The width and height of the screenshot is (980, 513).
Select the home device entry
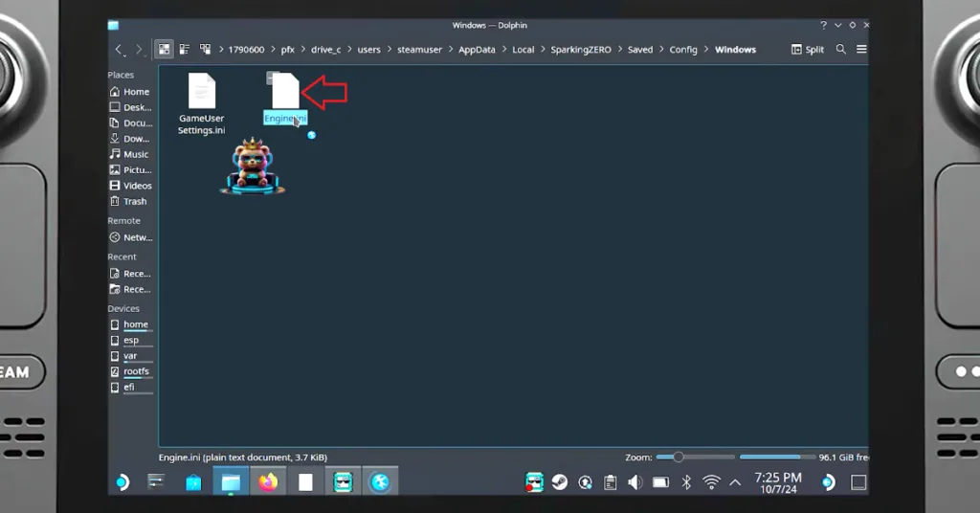(130, 324)
